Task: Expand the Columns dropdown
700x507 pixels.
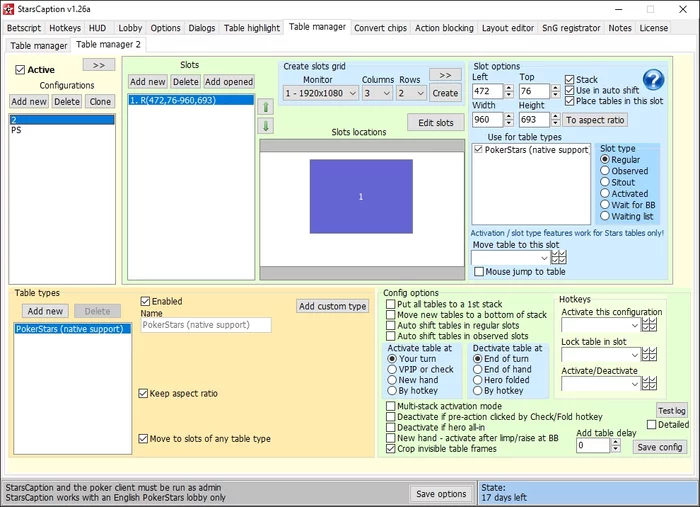Action: [377, 93]
